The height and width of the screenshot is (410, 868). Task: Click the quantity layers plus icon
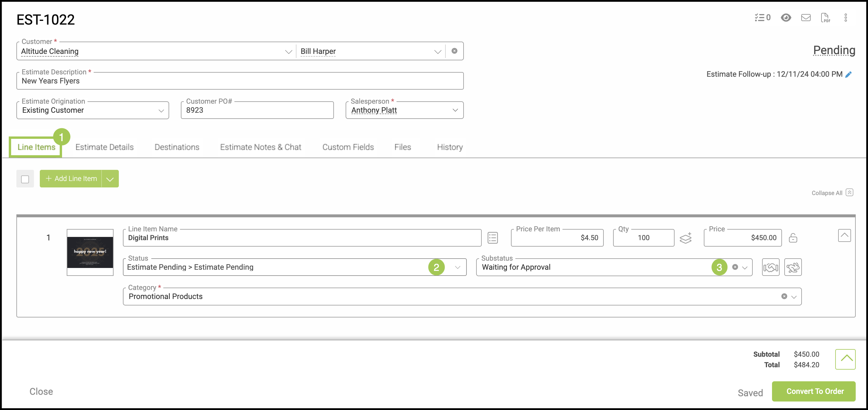(x=685, y=238)
